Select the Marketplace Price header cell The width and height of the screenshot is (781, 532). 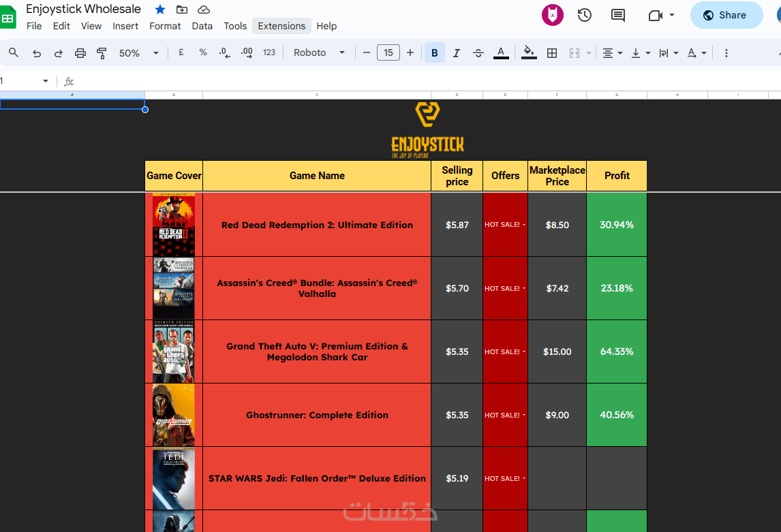[557, 176]
